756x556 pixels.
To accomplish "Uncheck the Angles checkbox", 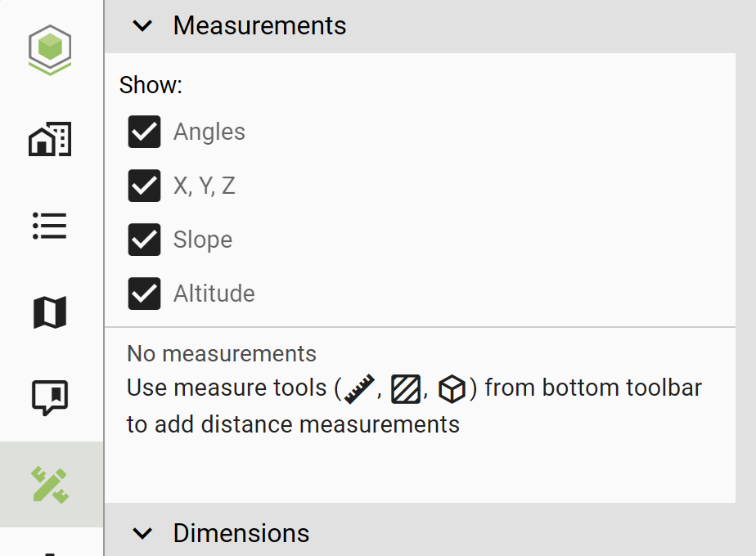I will point(144,132).
